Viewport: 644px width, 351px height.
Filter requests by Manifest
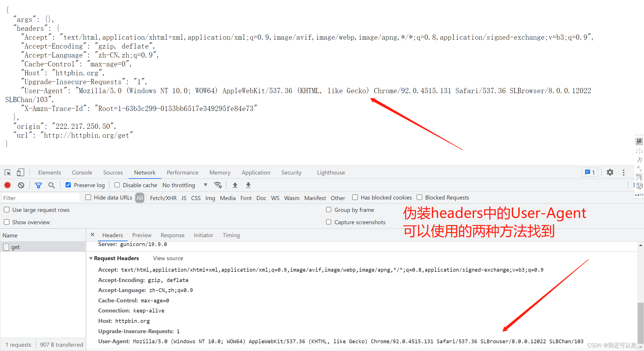(315, 198)
